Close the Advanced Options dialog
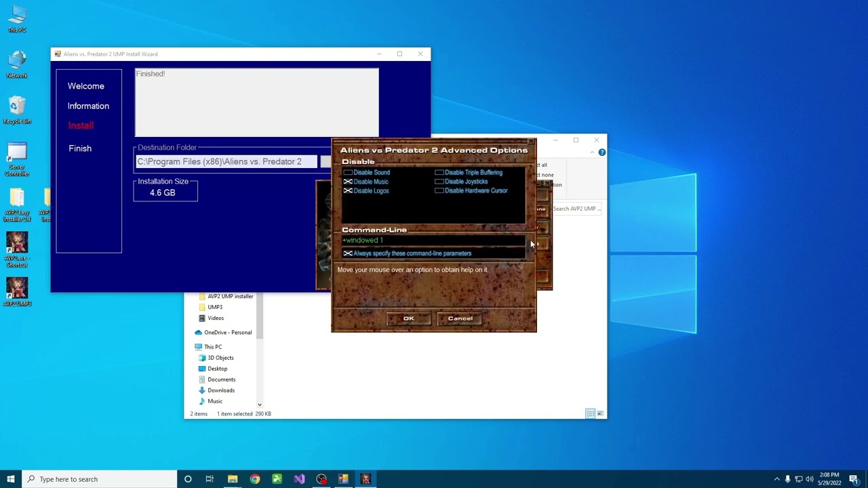 pyautogui.click(x=530, y=142)
